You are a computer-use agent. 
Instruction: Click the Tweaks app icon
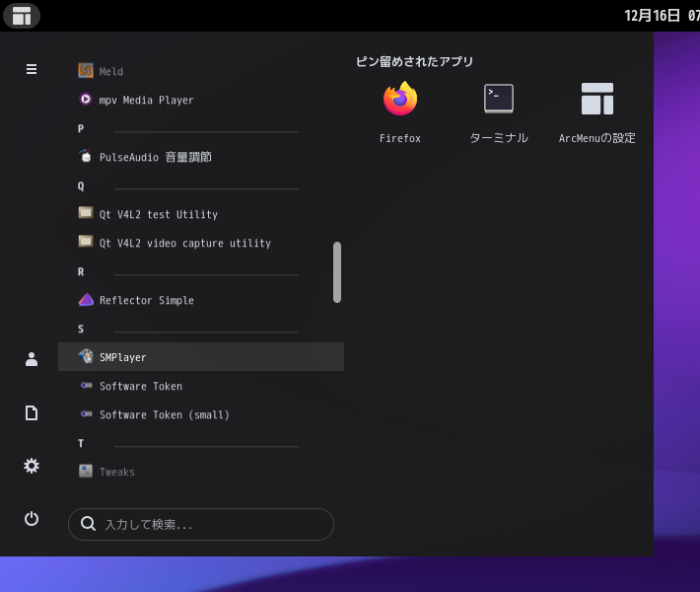(86, 471)
